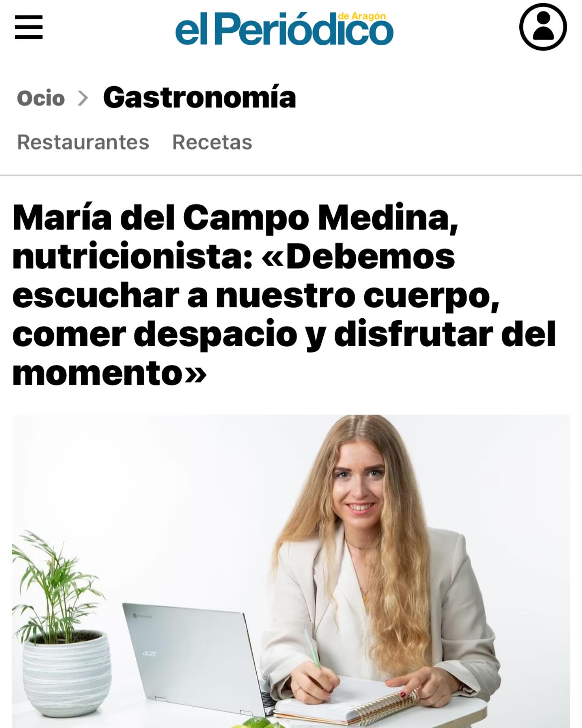Viewport: 582px width, 728px height.
Task: Select the Recetas subsection tab
Action: click(x=212, y=142)
